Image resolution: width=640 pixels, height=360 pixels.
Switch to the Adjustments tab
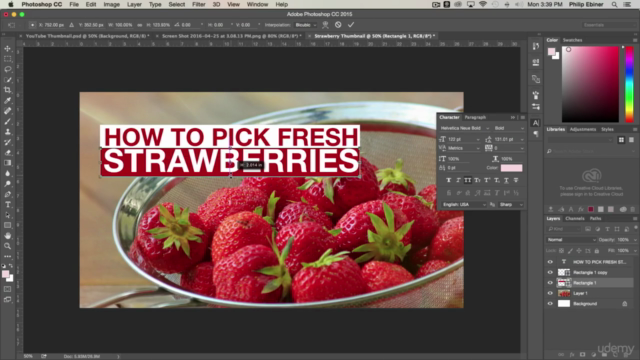pyautogui.click(x=582, y=129)
